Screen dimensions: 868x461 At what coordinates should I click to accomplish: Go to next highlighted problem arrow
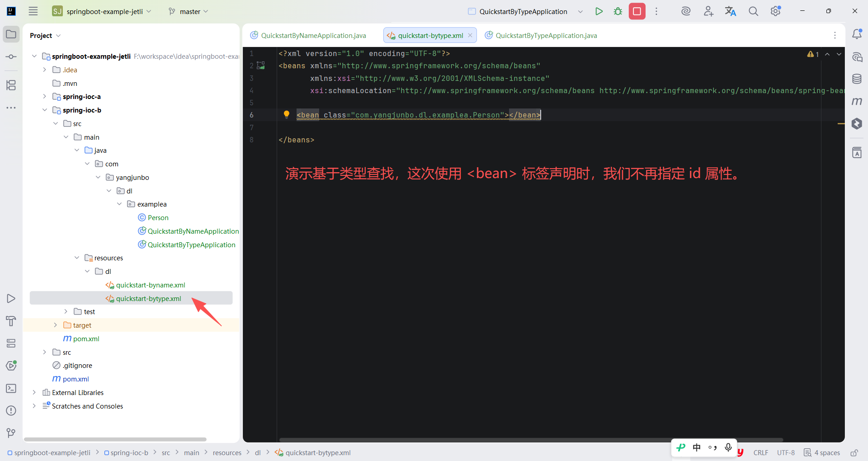(x=839, y=54)
